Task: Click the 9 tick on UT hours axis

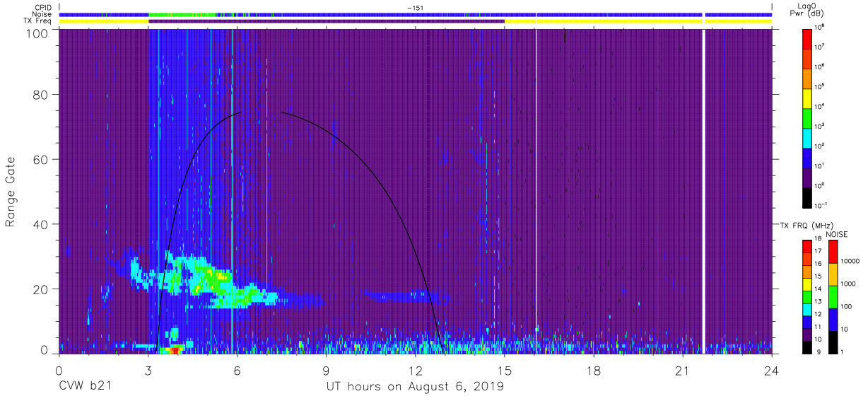Action: [326, 371]
